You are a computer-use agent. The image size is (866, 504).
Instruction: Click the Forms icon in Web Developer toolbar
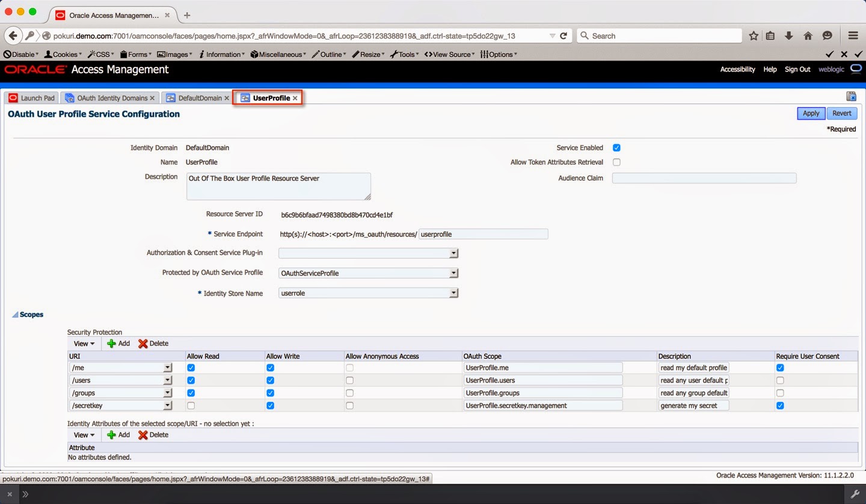tap(124, 54)
